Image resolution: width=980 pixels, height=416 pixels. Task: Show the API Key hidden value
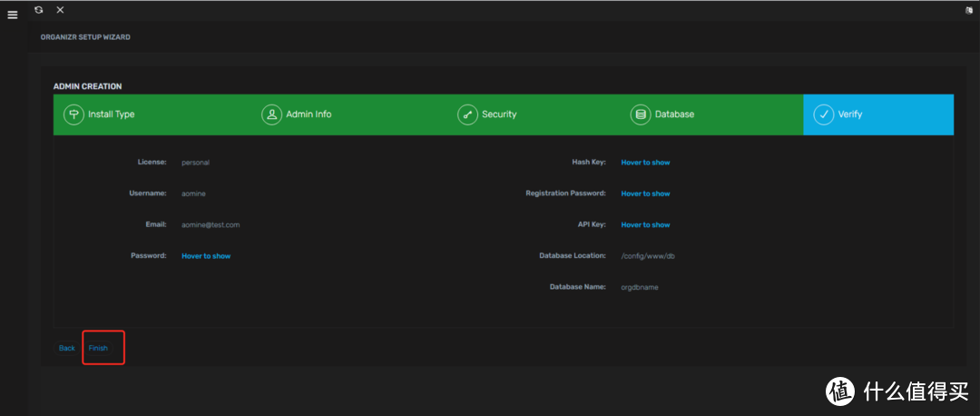[x=645, y=224]
